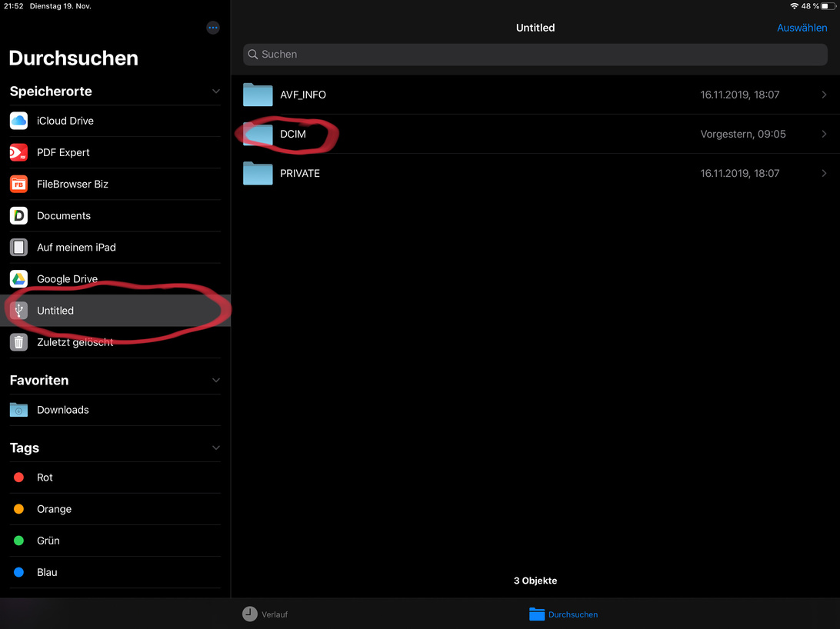Select the Untitled USB drive
The height and width of the screenshot is (629, 840).
[x=55, y=311]
